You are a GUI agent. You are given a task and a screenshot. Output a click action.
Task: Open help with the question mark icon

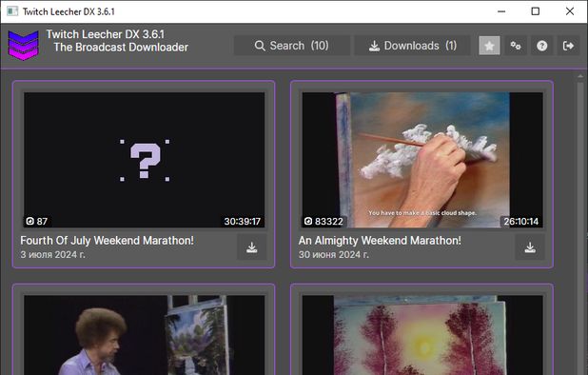coord(542,46)
